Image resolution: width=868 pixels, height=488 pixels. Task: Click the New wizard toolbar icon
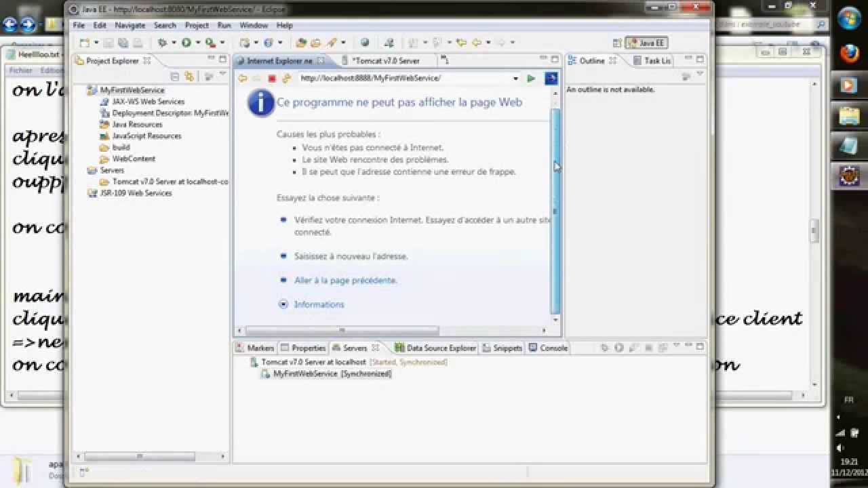pyautogui.click(x=83, y=43)
